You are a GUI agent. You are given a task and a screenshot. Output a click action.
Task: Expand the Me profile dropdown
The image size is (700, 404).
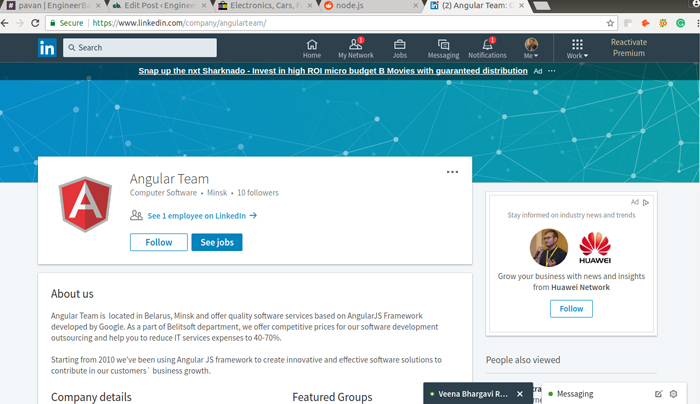pyautogui.click(x=531, y=48)
